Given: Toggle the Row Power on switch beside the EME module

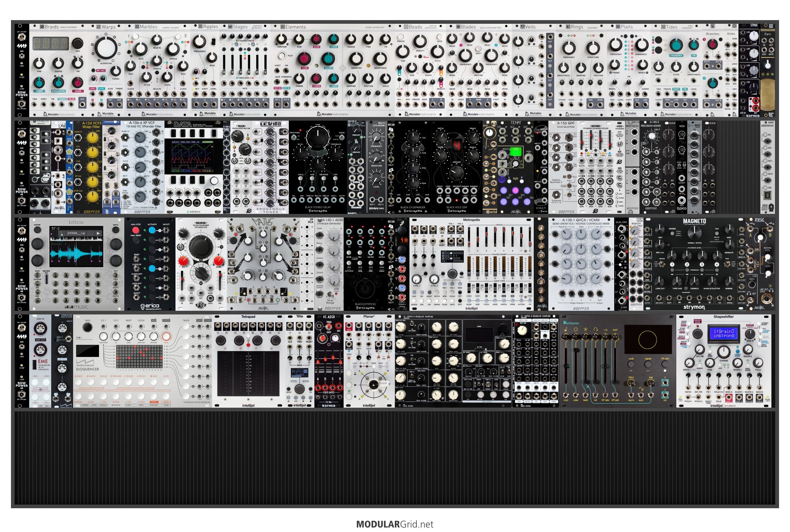Looking at the screenshot, I should [22, 346].
